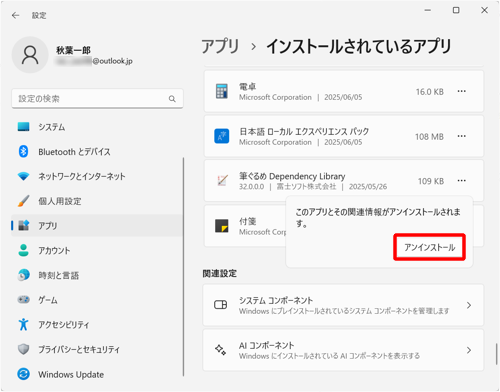
Task: Click the ゲーム controller icon
Action: [x=23, y=300]
